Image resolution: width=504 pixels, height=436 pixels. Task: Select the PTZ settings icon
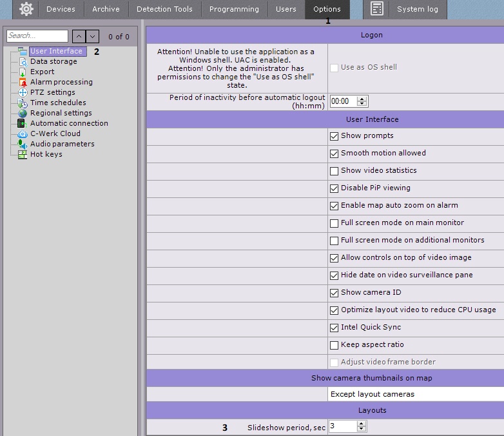point(23,93)
